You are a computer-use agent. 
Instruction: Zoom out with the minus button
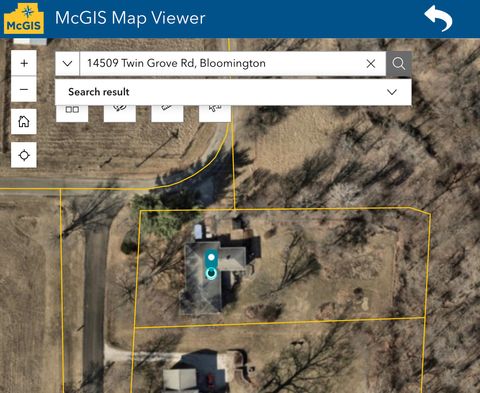24,89
